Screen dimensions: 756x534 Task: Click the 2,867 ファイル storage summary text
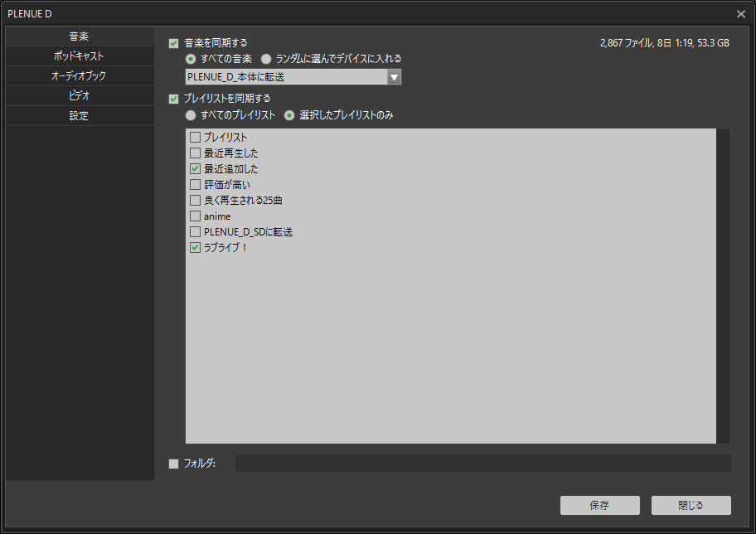point(664,43)
